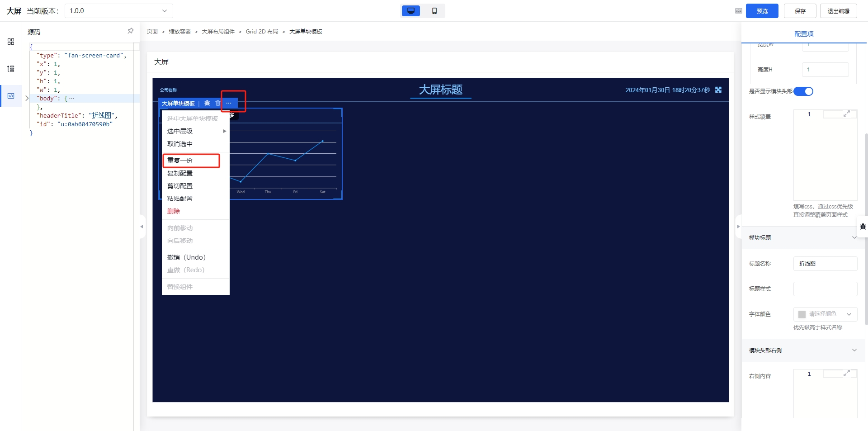
Task: Go to 缩放容器 in breadcrumb
Action: [180, 32]
